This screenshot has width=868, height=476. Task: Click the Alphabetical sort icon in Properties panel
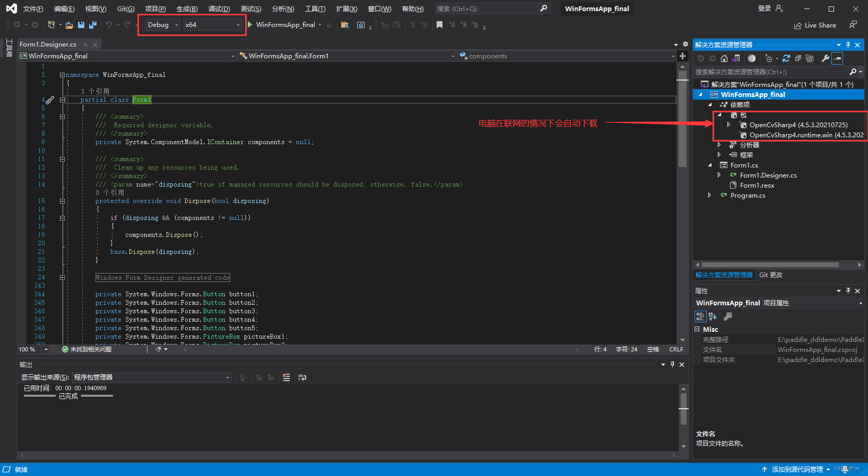point(713,316)
